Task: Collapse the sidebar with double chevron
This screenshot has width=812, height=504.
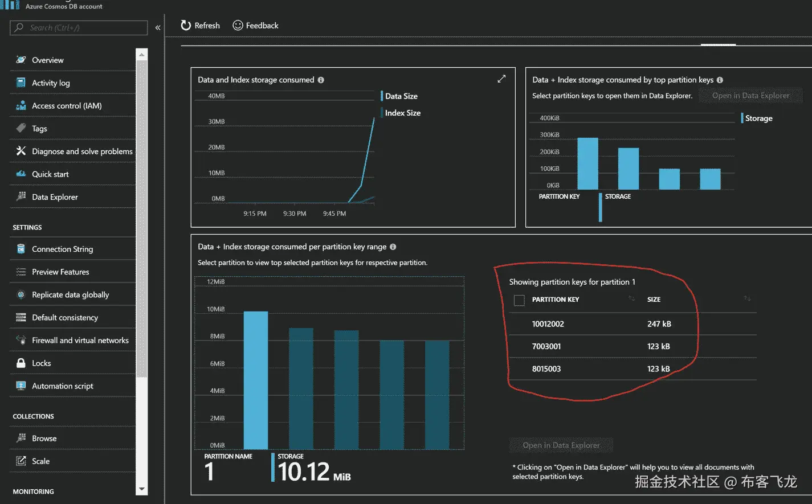Action: click(x=158, y=27)
